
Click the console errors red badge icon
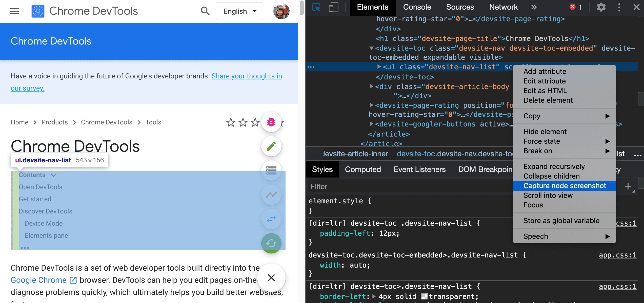(572, 7)
